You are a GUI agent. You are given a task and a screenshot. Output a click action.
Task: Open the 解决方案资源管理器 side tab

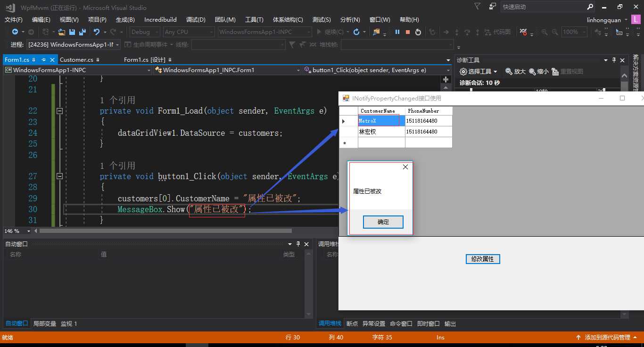coord(636,72)
